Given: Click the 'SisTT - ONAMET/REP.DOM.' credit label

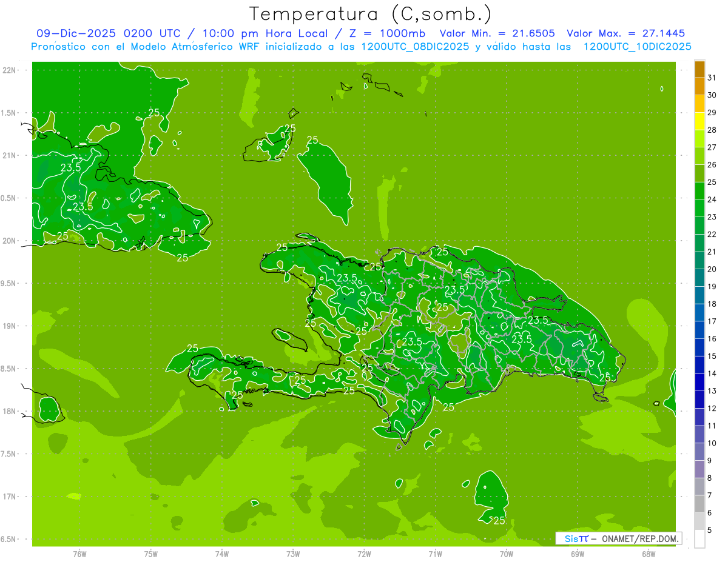Looking at the screenshot, I should 618,538.
